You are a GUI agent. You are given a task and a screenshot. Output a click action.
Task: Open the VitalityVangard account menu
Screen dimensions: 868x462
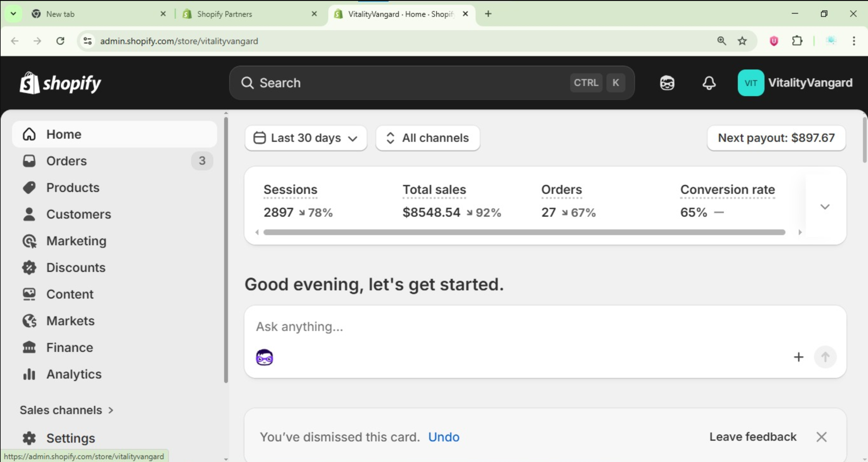795,83
